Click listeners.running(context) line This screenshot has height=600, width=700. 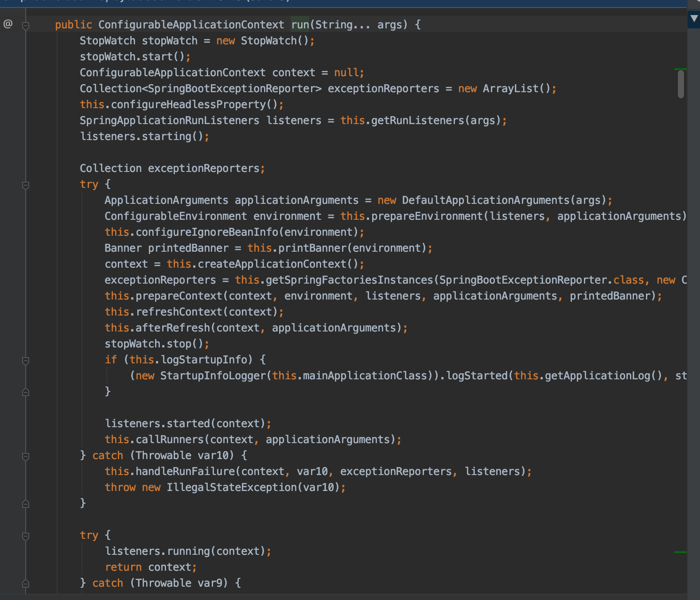point(188,551)
